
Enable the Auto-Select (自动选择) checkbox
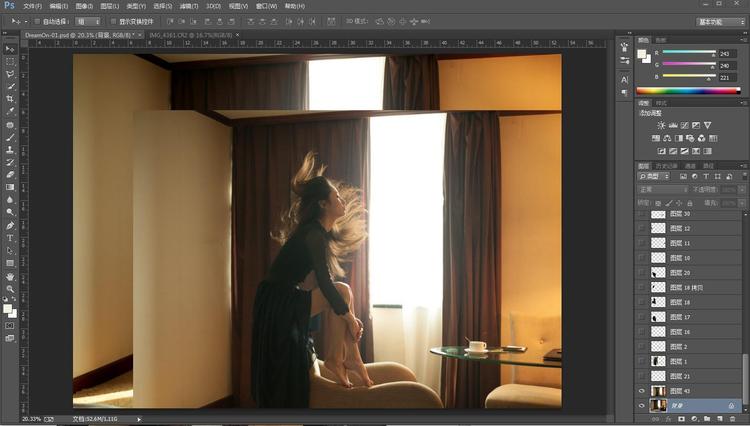tap(37, 20)
